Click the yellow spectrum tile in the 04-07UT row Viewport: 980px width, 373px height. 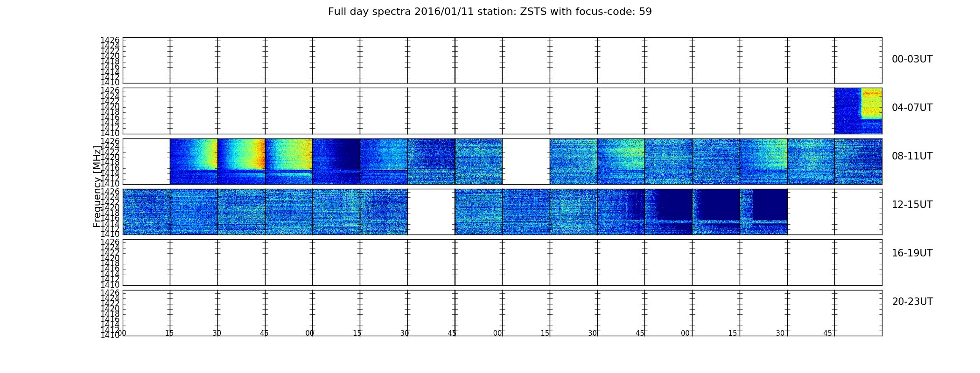click(x=858, y=111)
